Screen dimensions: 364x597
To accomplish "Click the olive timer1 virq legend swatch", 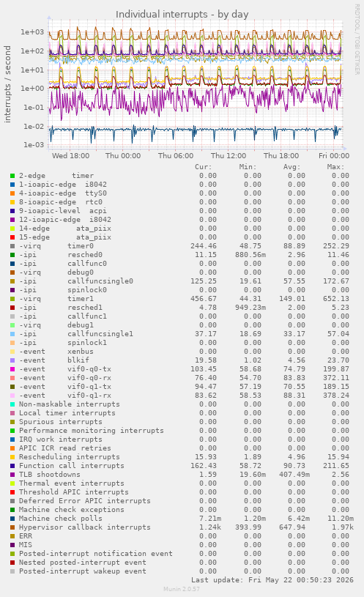I will point(12,299).
